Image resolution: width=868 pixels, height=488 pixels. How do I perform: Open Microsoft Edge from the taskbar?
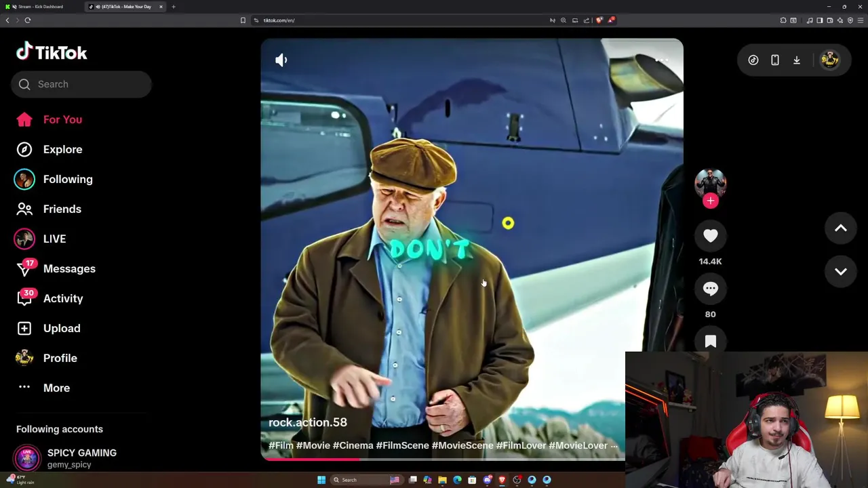point(457,480)
